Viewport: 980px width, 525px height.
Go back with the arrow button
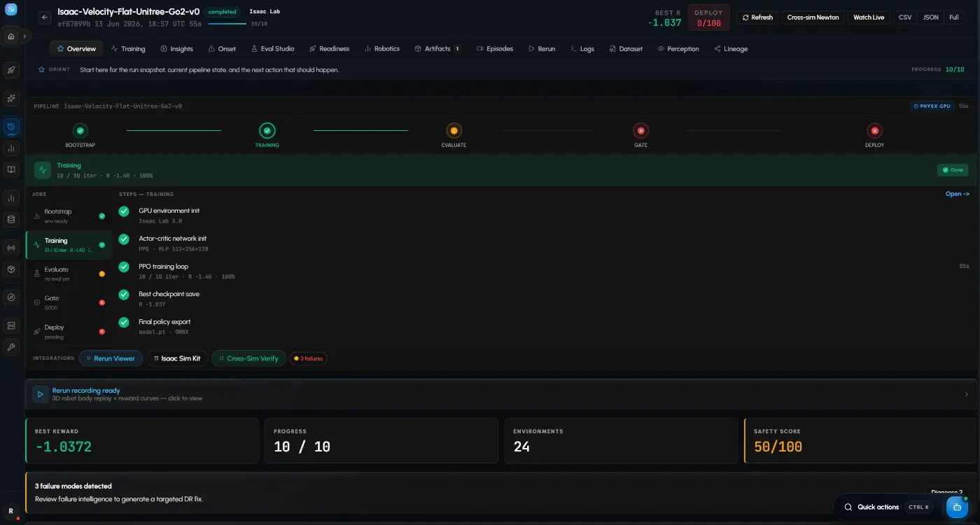pyautogui.click(x=45, y=17)
